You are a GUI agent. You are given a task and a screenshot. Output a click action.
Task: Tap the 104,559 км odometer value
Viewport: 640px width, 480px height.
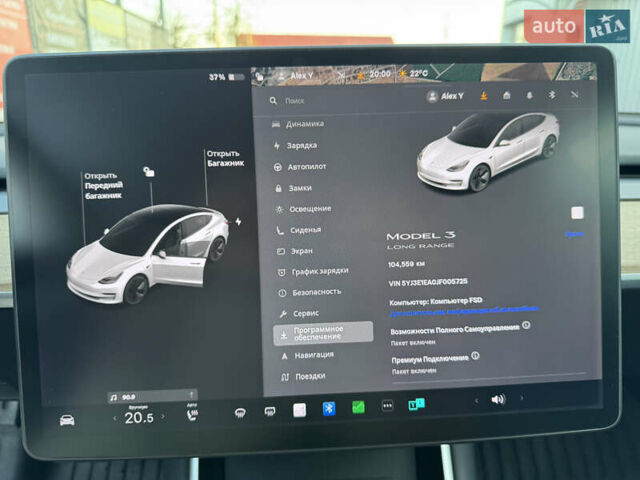(x=407, y=264)
